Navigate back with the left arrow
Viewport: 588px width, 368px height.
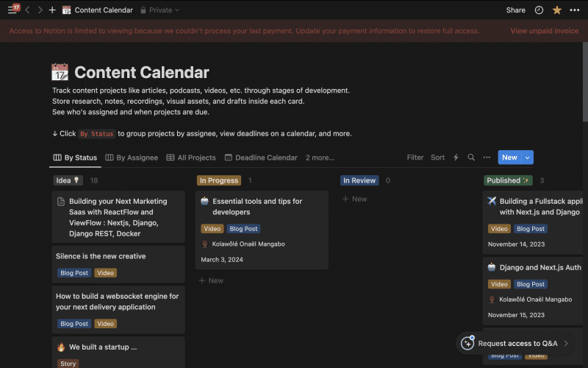tap(28, 10)
